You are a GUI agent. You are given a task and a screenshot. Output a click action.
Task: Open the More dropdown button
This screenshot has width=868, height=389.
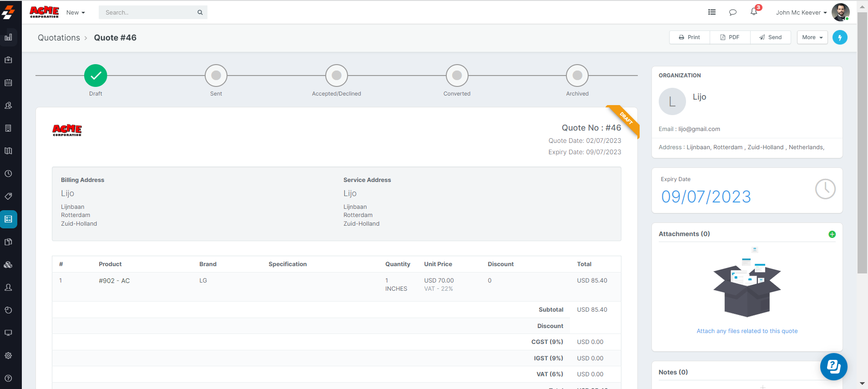tap(812, 37)
